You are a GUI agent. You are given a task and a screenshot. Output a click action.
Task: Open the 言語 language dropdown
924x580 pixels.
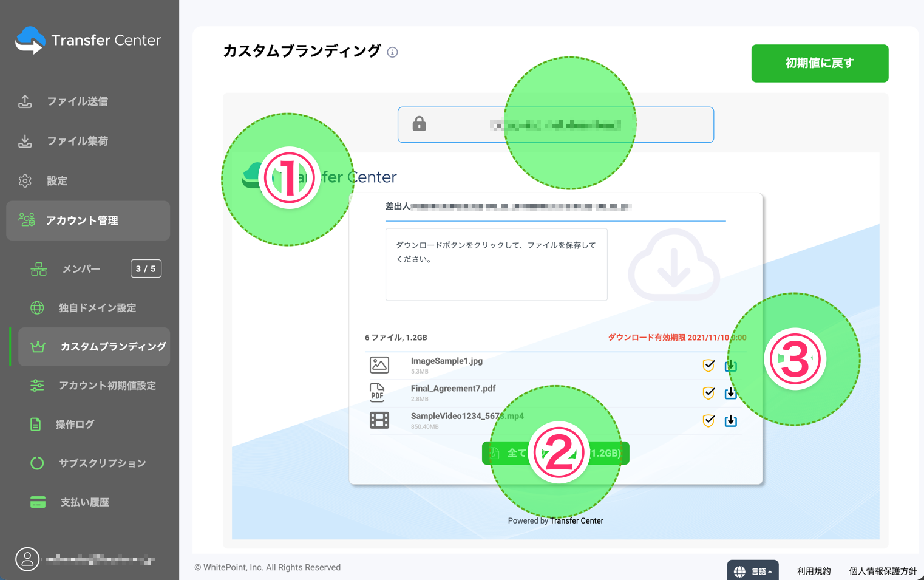[753, 571]
